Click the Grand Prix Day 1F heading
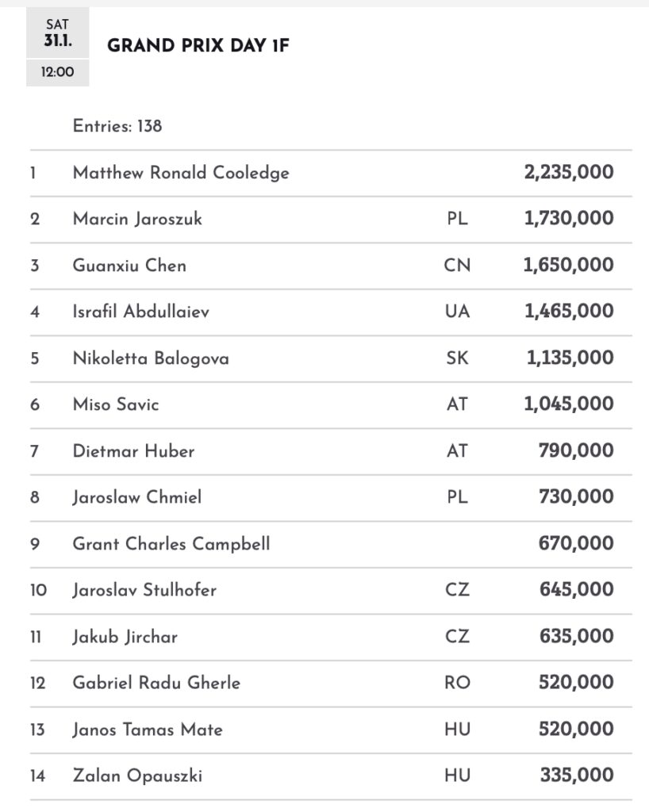649x812 pixels. pyautogui.click(x=198, y=46)
